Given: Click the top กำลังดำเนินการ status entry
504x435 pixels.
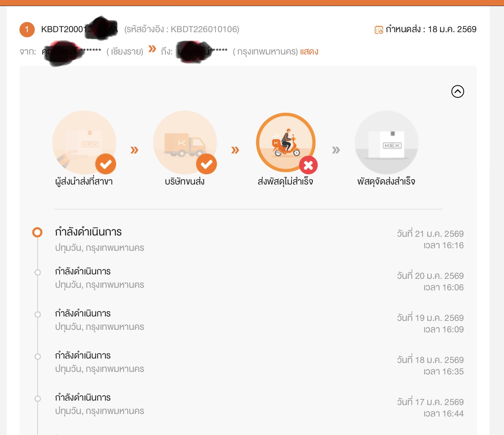Looking at the screenshot, I should (x=88, y=232).
